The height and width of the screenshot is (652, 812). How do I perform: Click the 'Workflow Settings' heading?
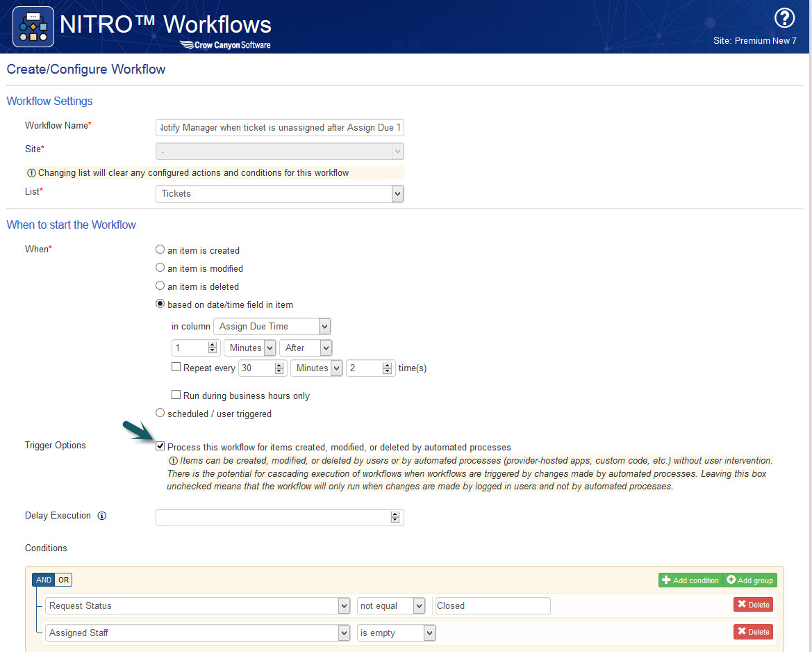[50, 101]
